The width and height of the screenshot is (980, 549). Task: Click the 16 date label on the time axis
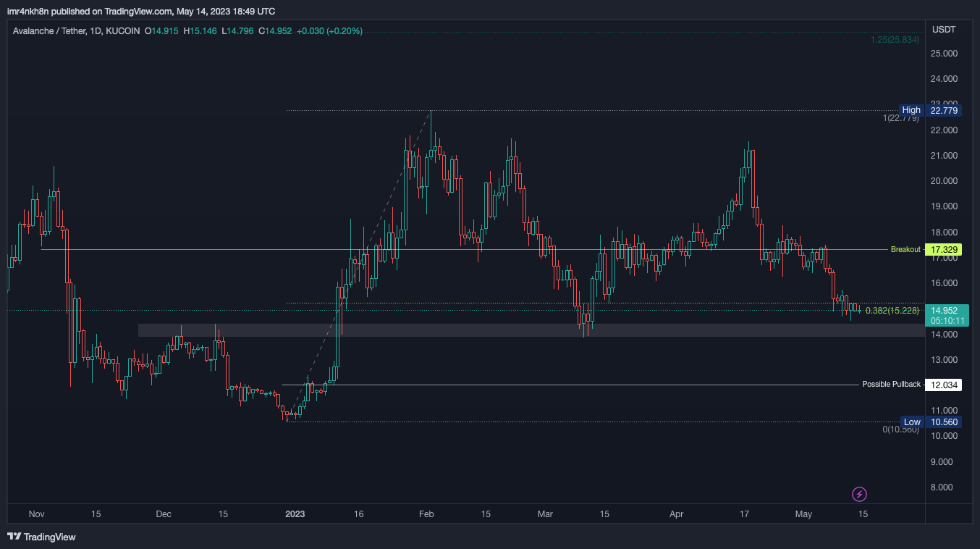(358, 514)
